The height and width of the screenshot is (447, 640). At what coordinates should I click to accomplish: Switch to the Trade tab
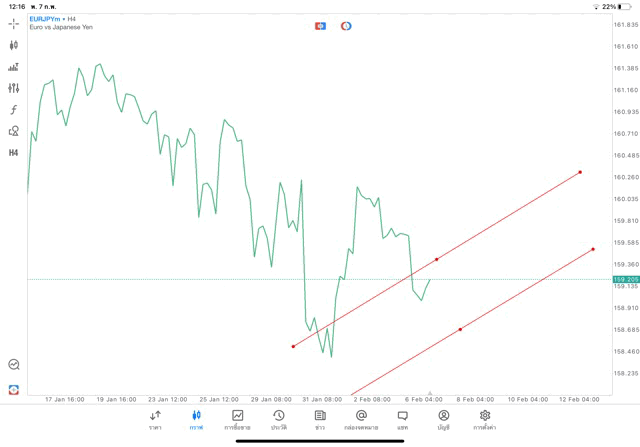point(237,419)
